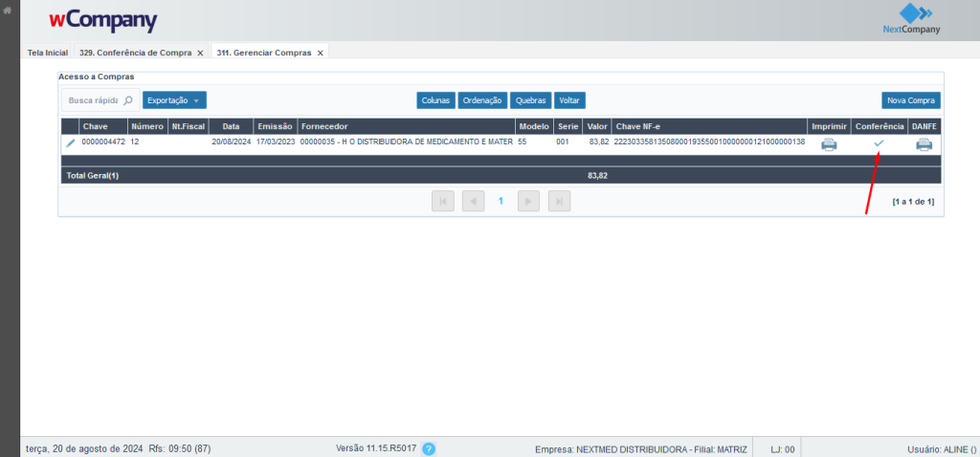Print the DANFE using its printer icon
The height and width of the screenshot is (457, 980).
point(924,143)
